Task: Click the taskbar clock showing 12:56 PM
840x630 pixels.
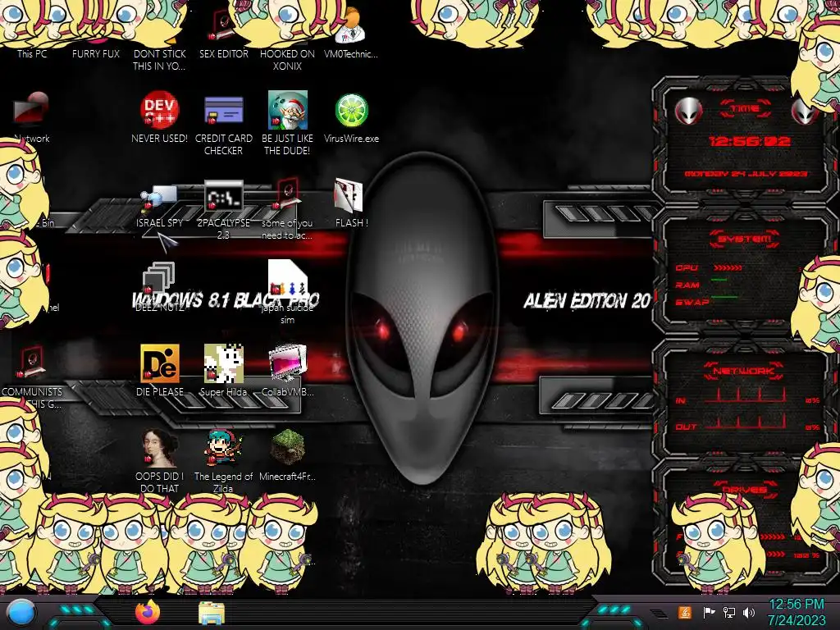Action: 797,612
